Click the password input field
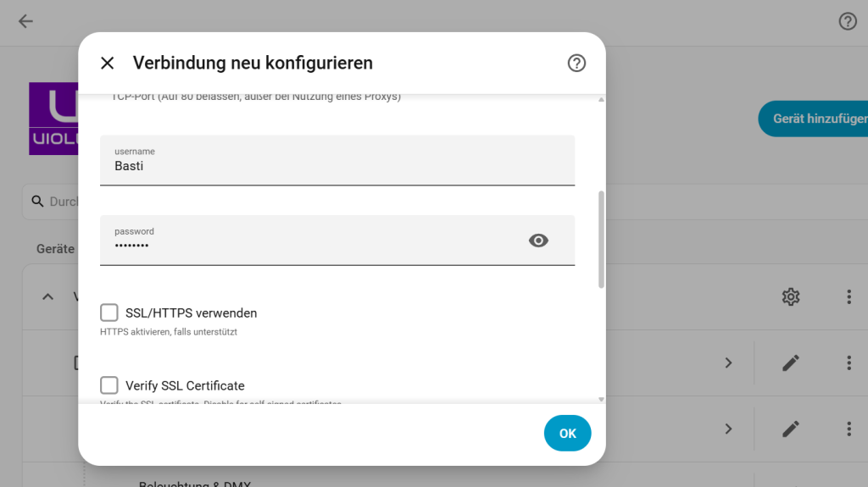 (337, 241)
